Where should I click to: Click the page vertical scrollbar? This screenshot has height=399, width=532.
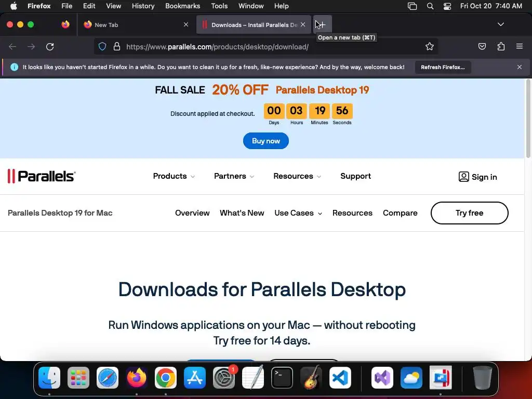tap(528, 119)
